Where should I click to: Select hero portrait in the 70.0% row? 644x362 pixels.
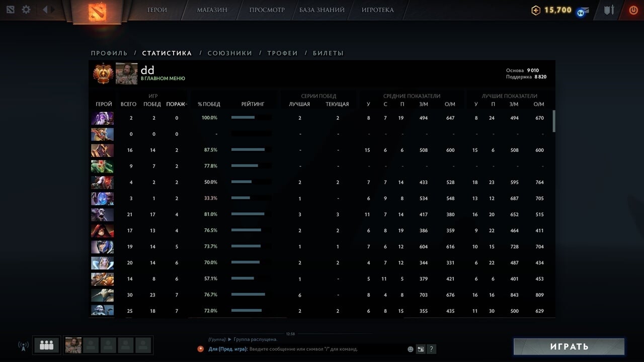coord(102,263)
